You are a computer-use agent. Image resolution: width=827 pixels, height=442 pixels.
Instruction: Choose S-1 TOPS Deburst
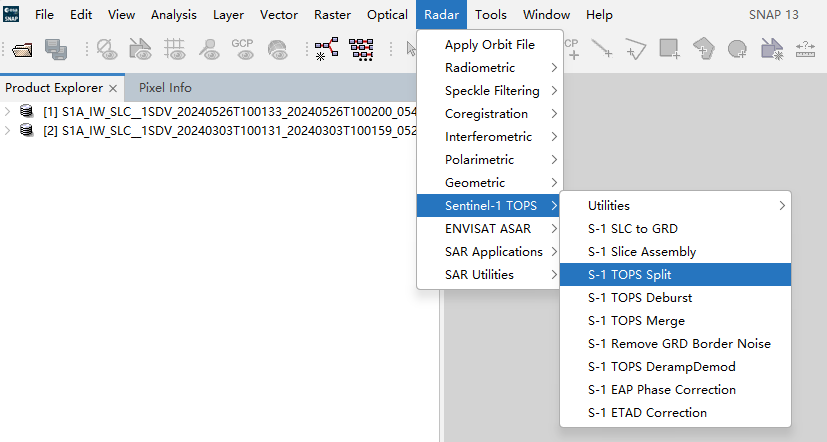click(676, 297)
